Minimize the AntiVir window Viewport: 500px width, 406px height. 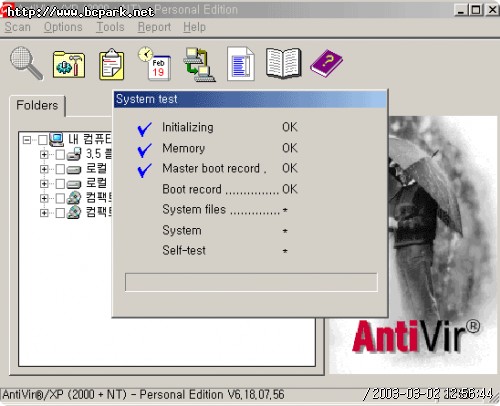461,10
